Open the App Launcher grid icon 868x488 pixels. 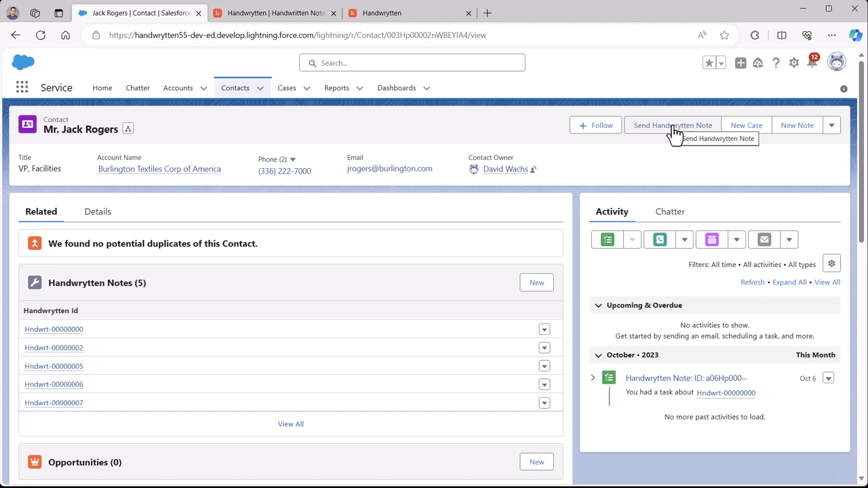coord(22,87)
